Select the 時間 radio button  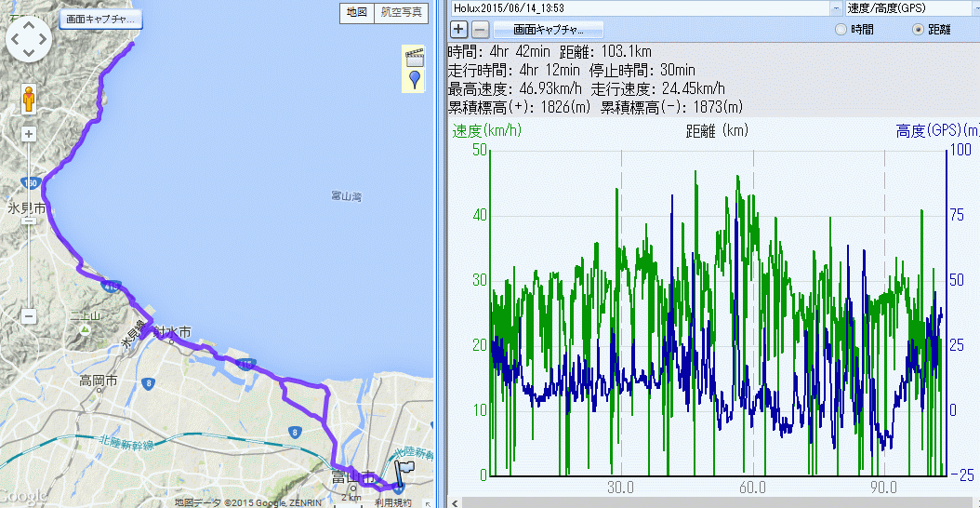841,30
